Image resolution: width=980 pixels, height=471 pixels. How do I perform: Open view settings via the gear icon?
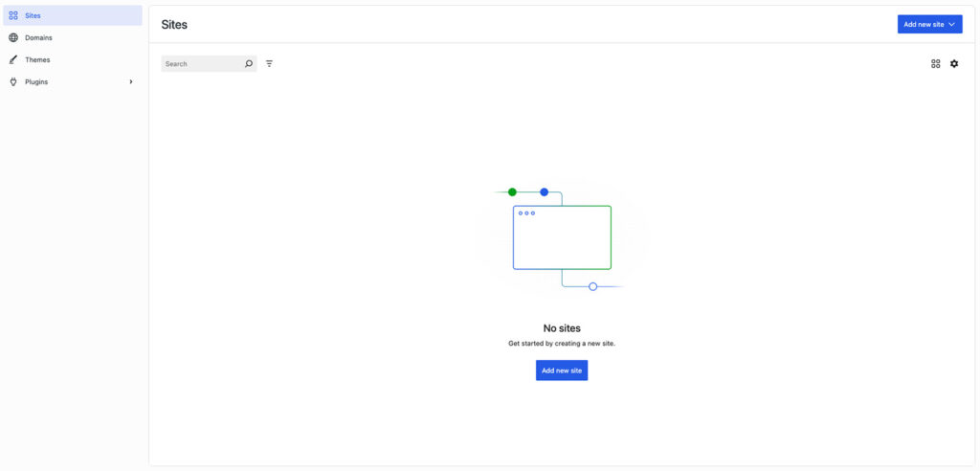(954, 64)
